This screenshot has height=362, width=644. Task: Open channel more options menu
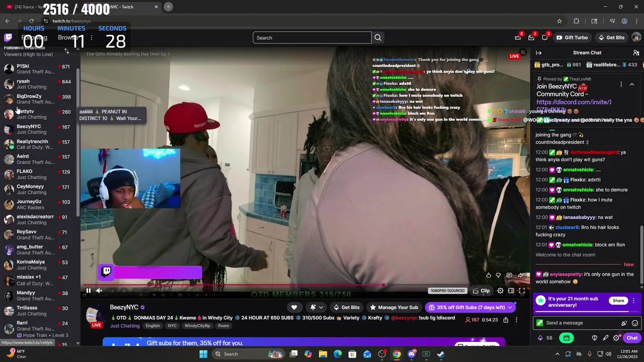tap(516, 320)
